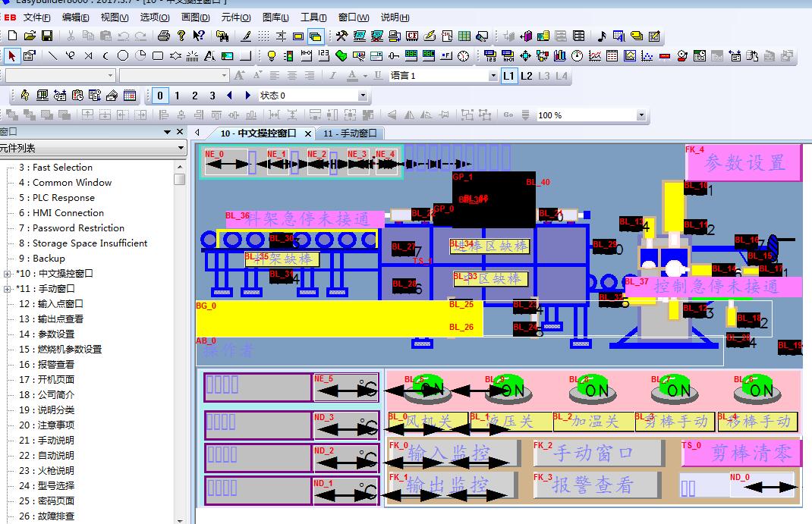Click the 报警查看 button on canvas
The image size is (812, 524).
point(592,485)
